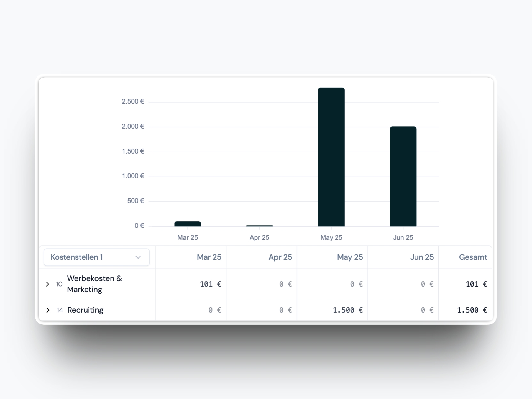Click the chevron beside Kostenstellen 1
Image resolution: width=532 pixels, height=399 pixels.
139,257
